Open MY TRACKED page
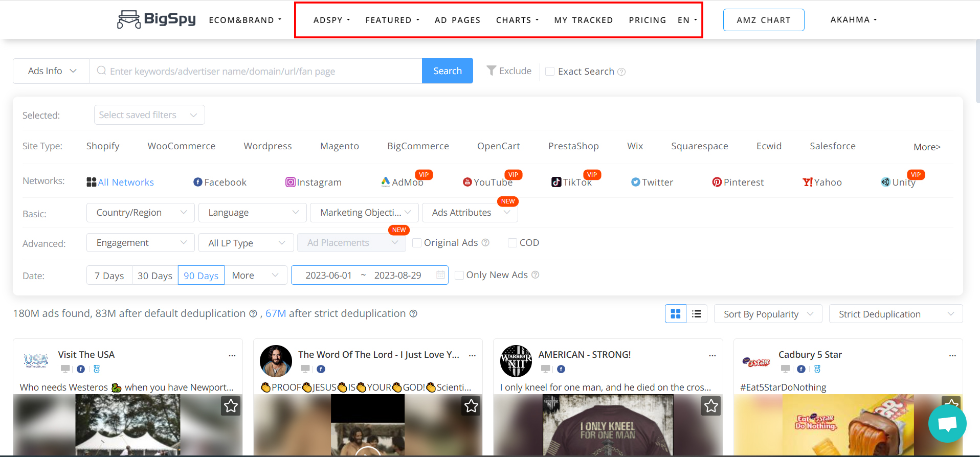This screenshot has width=980, height=457. (583, 20)
